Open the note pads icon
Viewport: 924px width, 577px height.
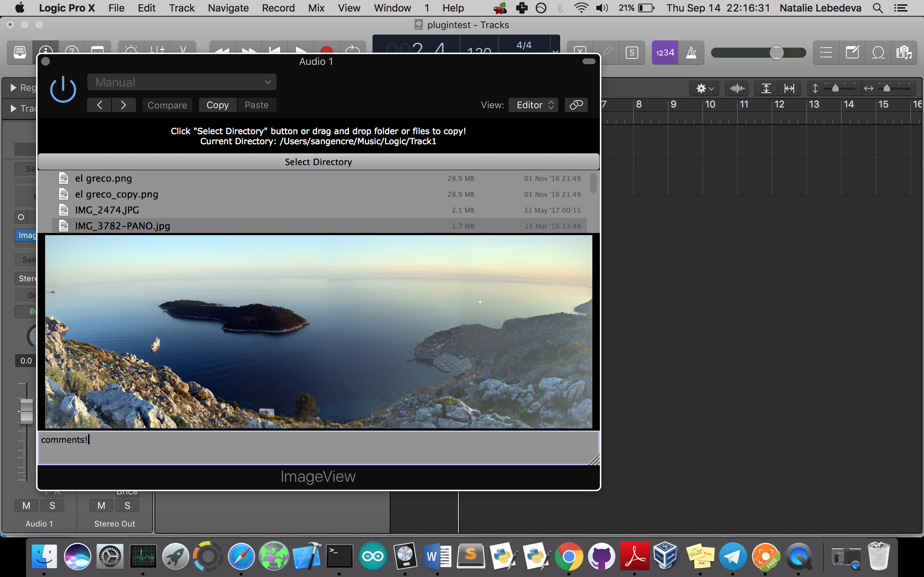click(x=852, y=53)
